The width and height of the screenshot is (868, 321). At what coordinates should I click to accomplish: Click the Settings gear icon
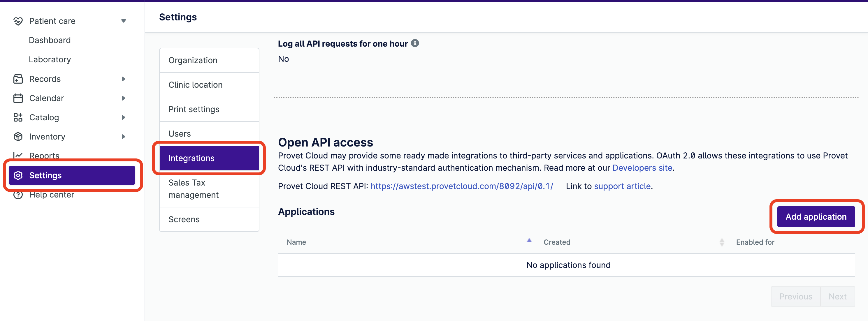click(18, 175)
